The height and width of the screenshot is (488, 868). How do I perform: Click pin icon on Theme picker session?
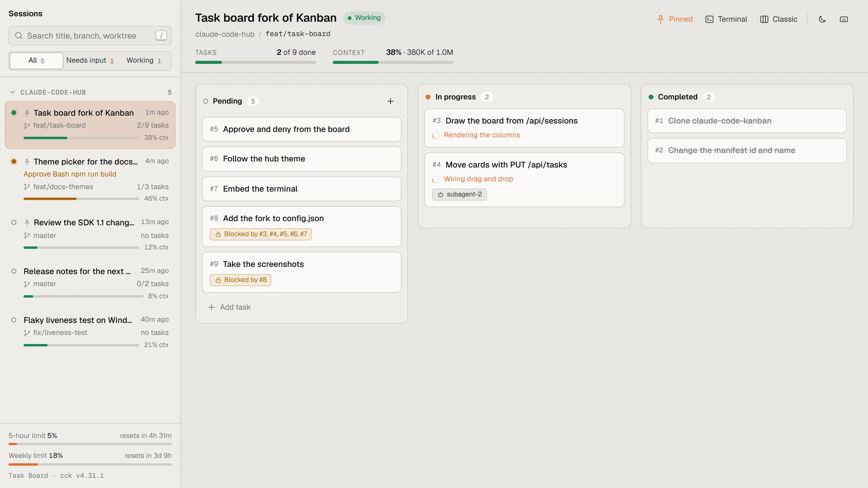(x=27, y=162)
